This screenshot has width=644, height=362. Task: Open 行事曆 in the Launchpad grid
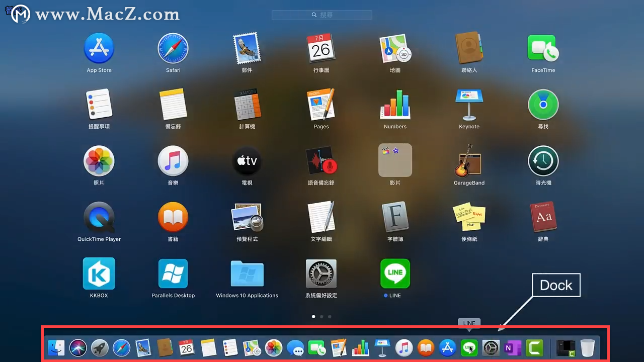[321, 49]
